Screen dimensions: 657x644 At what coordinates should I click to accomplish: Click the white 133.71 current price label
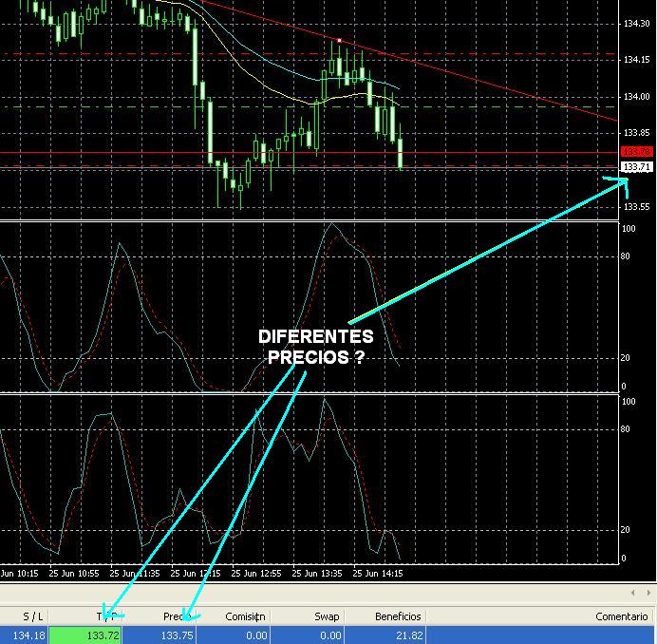click(x=637, y=167)
